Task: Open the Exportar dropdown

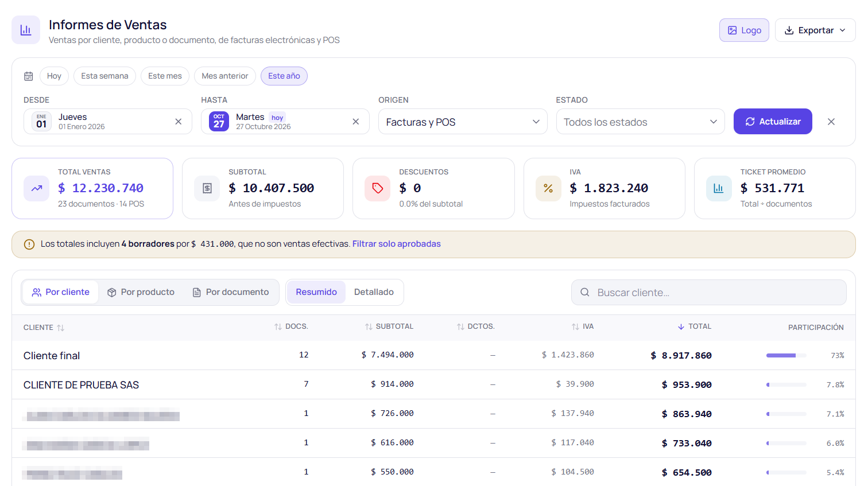Action: point(815,30)
